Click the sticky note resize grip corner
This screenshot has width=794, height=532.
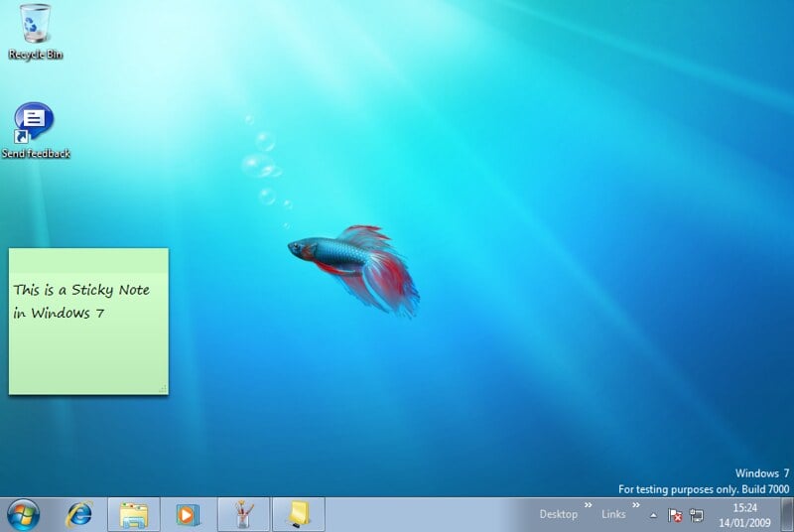(163, 388)
